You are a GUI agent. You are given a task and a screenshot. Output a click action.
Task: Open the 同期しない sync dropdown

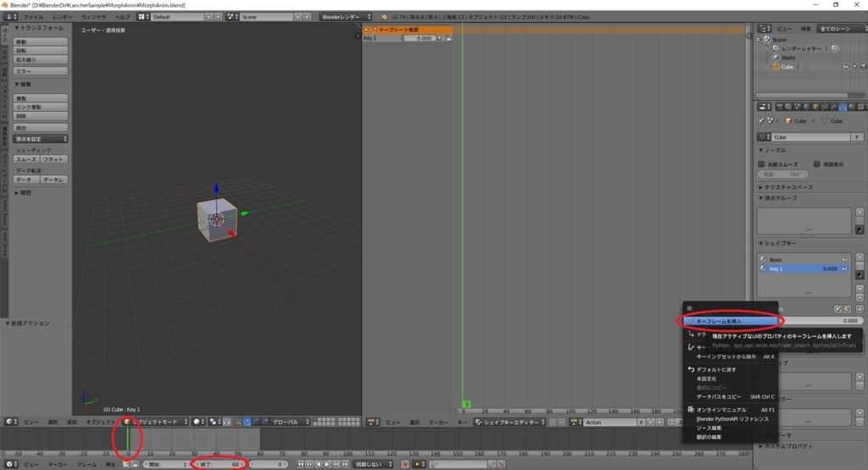coord(373,464)
